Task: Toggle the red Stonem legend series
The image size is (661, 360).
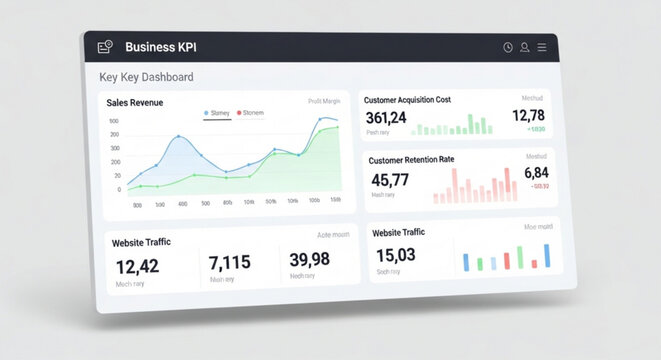Action: tap(250, 113)
